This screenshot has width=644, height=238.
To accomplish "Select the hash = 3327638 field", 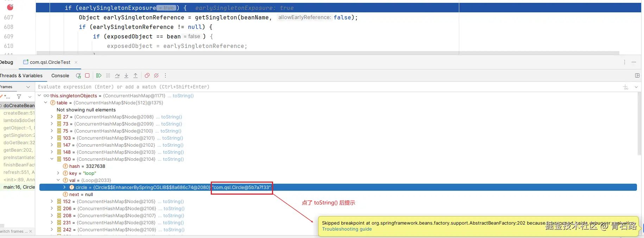I will (x=87, y=166).
